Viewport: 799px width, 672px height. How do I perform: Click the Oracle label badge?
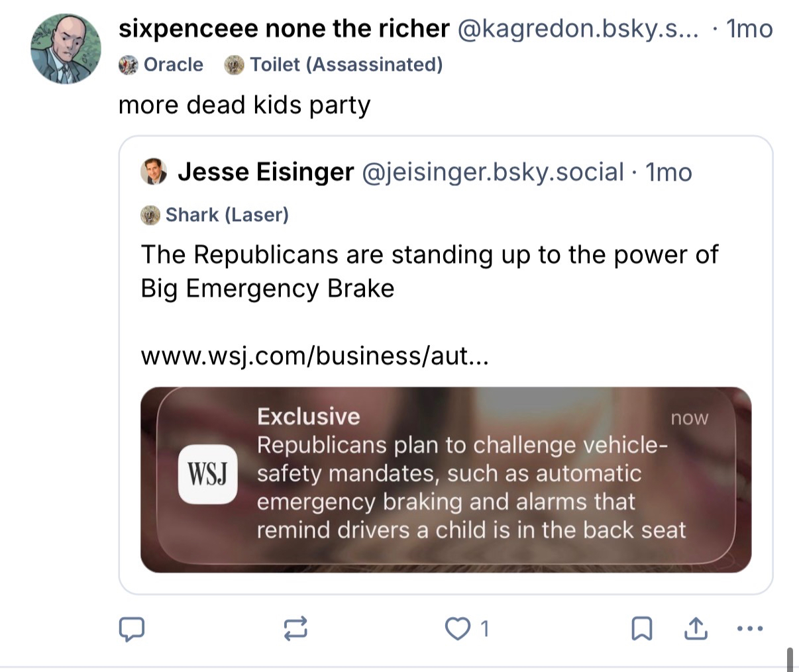click(x=162, y=65)
